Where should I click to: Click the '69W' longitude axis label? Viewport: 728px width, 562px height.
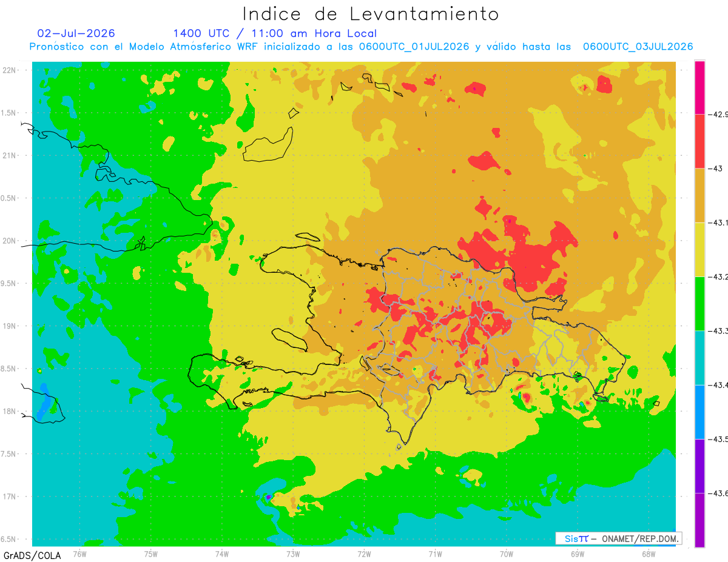578,554
